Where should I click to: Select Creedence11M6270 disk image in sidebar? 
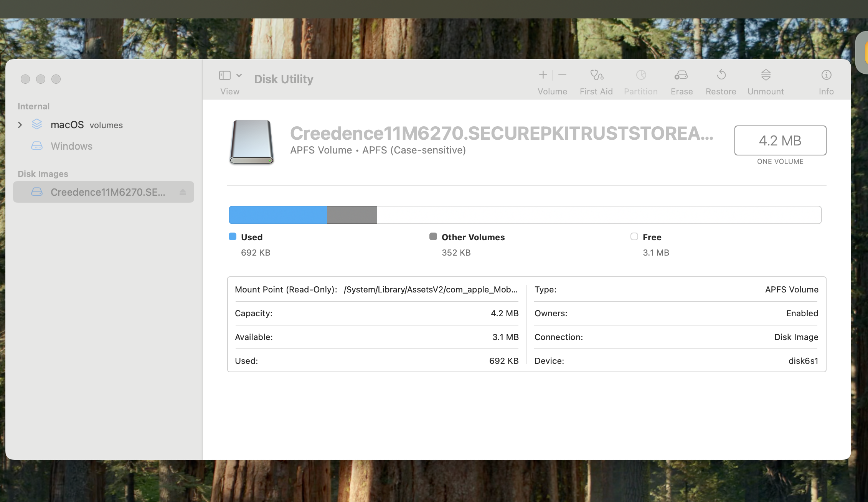click(x=107, y=192)
